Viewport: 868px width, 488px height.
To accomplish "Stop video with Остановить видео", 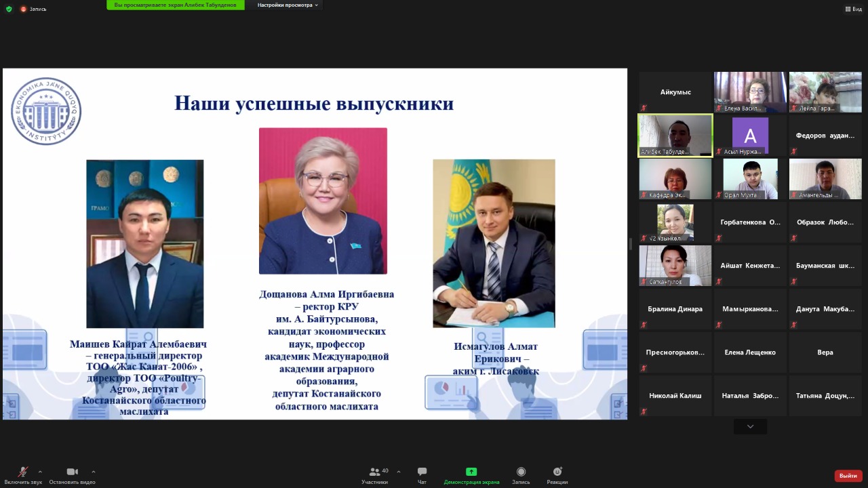I will pyautogui.click(x=72, y=476).
